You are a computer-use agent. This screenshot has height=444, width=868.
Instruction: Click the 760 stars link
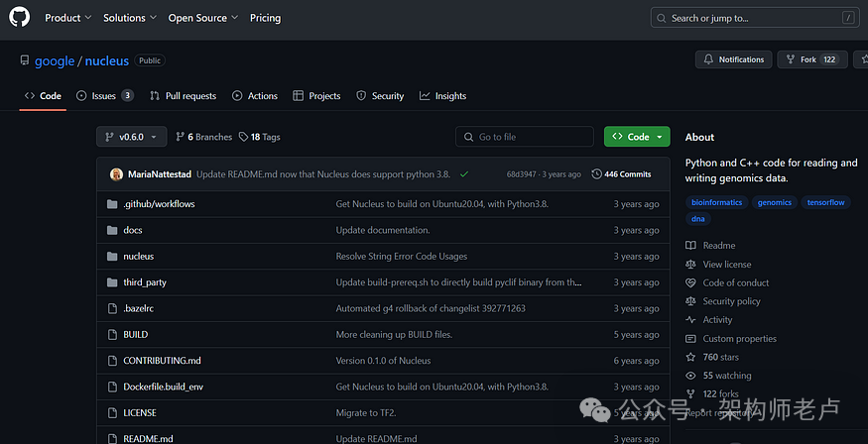coord(720,357)
